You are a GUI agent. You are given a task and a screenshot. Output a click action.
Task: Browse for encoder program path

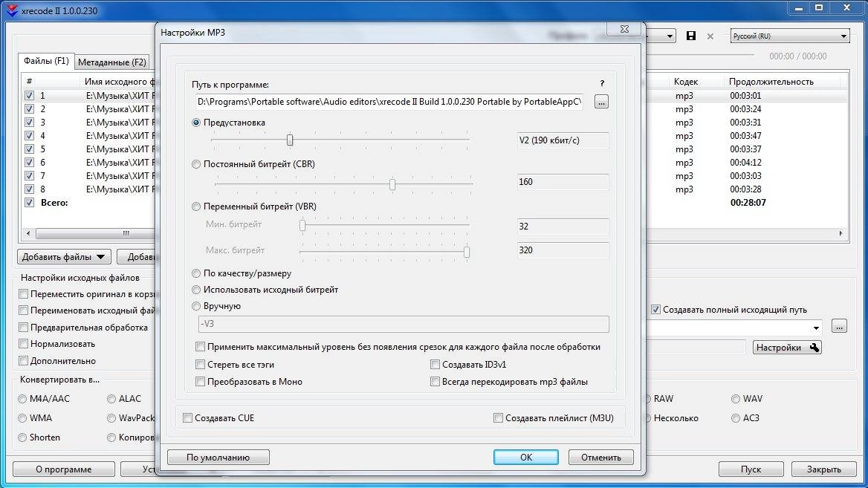pyautogui.click(x=601, y=102)
